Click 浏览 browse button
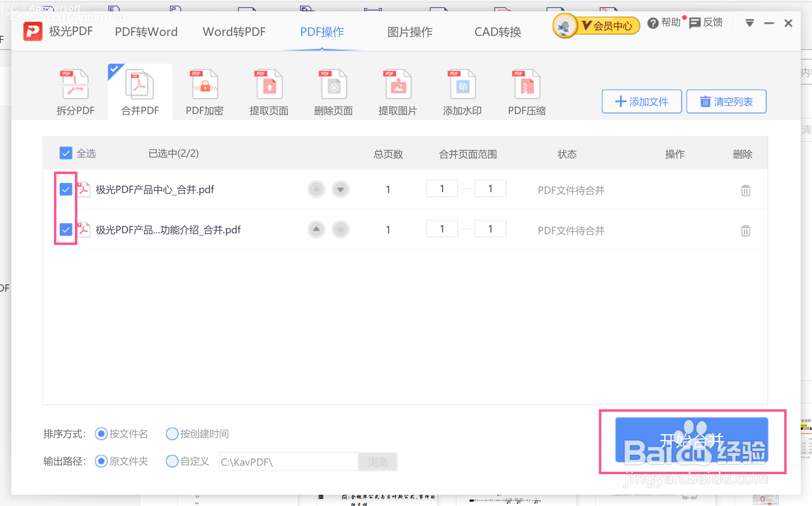Image resolution: width=812 pixels, height=506 pixels. (377, 462)
